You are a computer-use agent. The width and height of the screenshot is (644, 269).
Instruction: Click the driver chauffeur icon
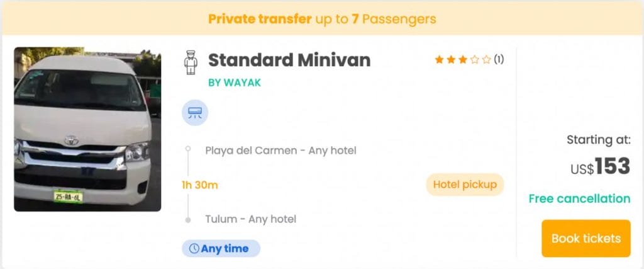[x=191, y=62]
